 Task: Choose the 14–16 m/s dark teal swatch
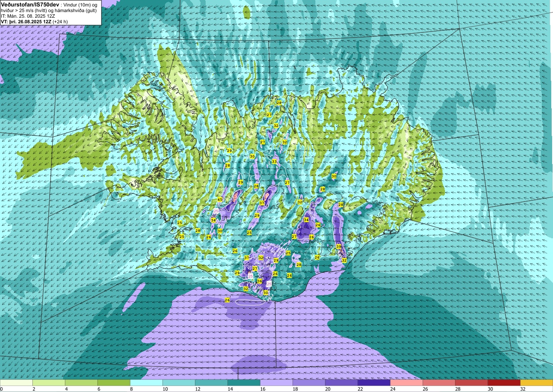point(244,383)
